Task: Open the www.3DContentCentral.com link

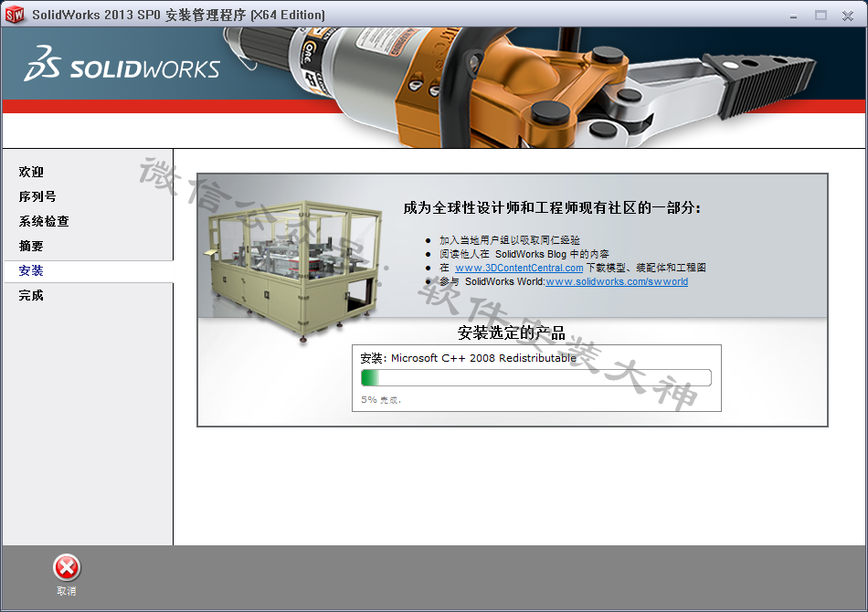Action: point(519,268)
